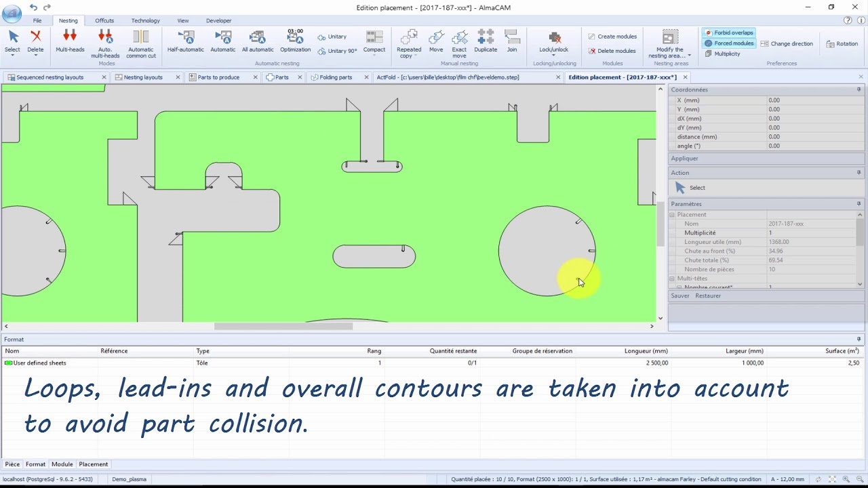The width and height of the screenshot is (868, 488).
Task: Open Lock/unlock tool
Action: (x=554, y=42)
